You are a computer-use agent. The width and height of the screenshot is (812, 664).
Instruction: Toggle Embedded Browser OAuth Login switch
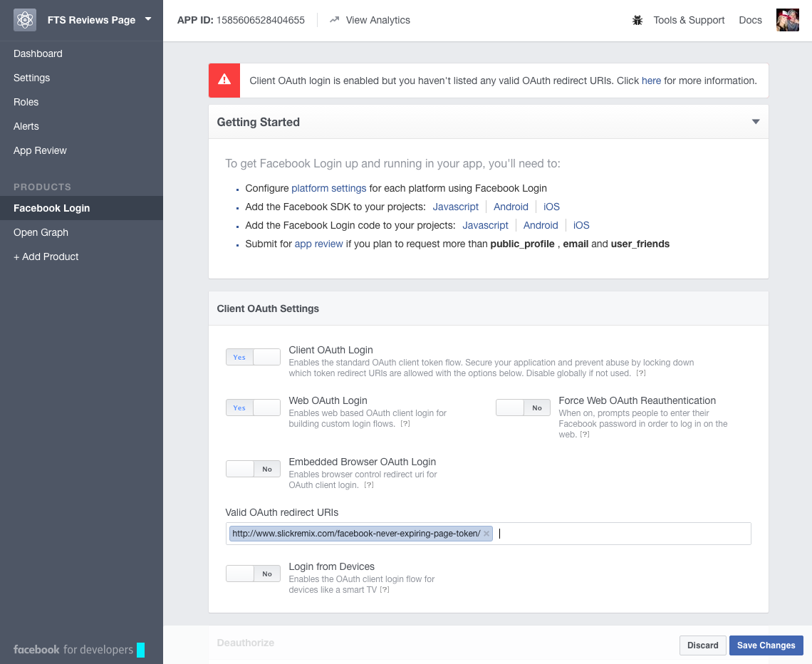pyautogui.click(x=254, y=469)
